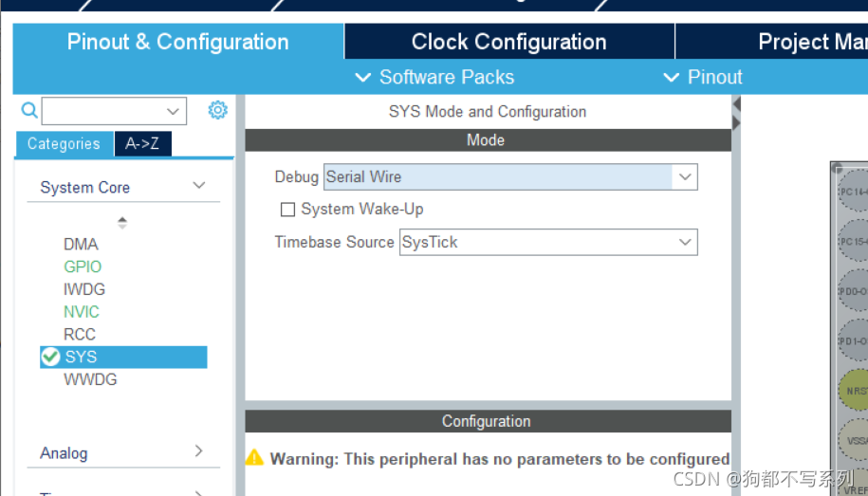The width and height of the screenshot is (868, 496).
Task: Select RCC in System Core list
Action: click(80, 334)
